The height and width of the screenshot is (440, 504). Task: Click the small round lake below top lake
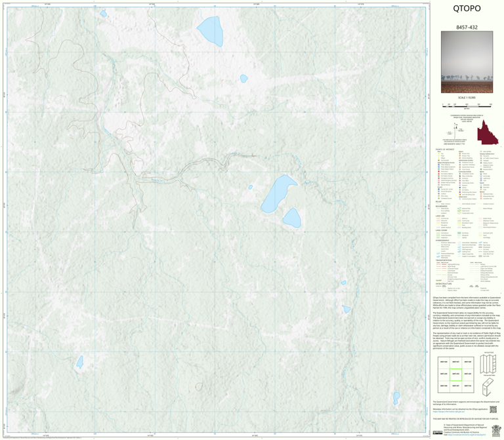click(244, 79)
